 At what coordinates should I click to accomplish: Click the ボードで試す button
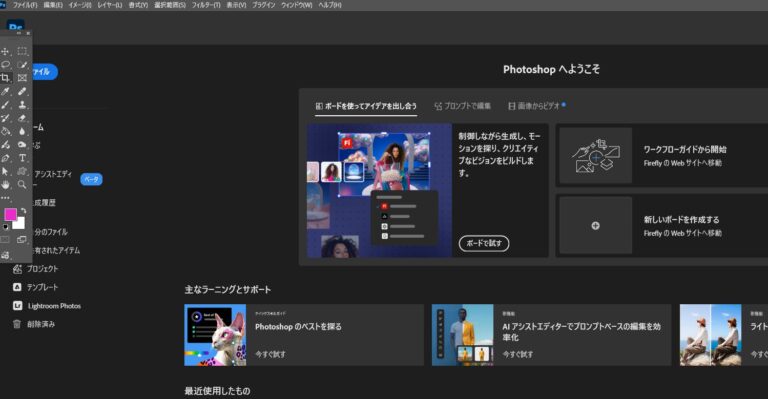coord(484,243)
